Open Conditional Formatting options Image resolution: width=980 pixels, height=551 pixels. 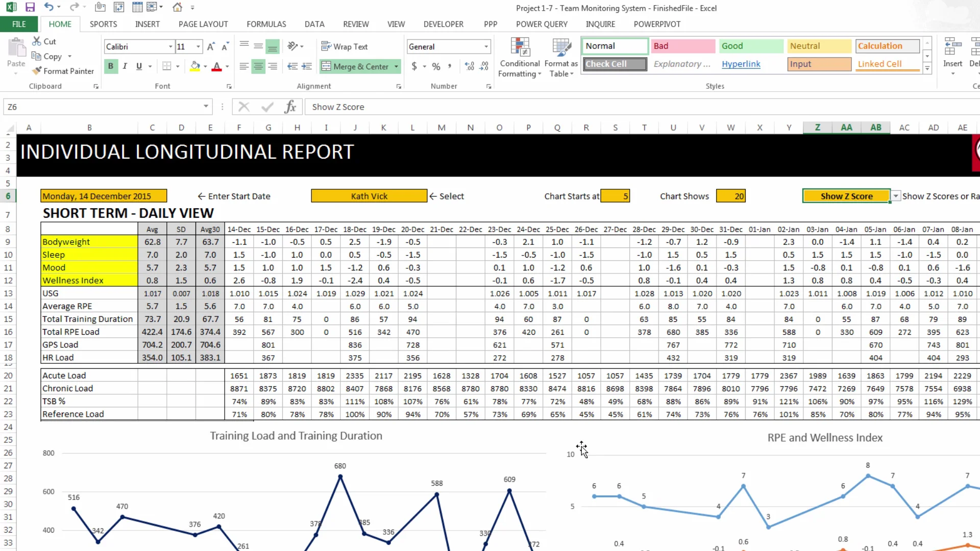(x=519, y=57)
